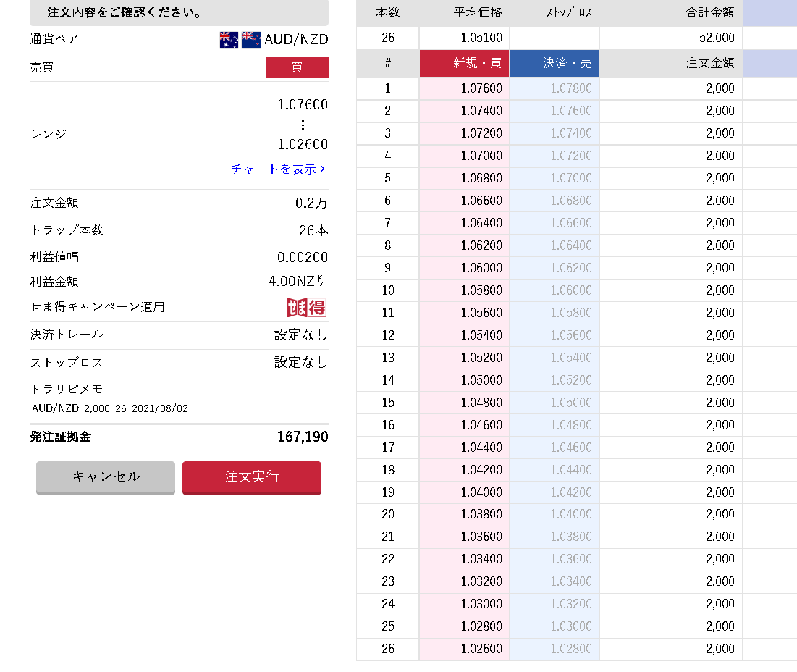
Task: Click the AUD/NZD currency pair label
Action: click(296, 39)
